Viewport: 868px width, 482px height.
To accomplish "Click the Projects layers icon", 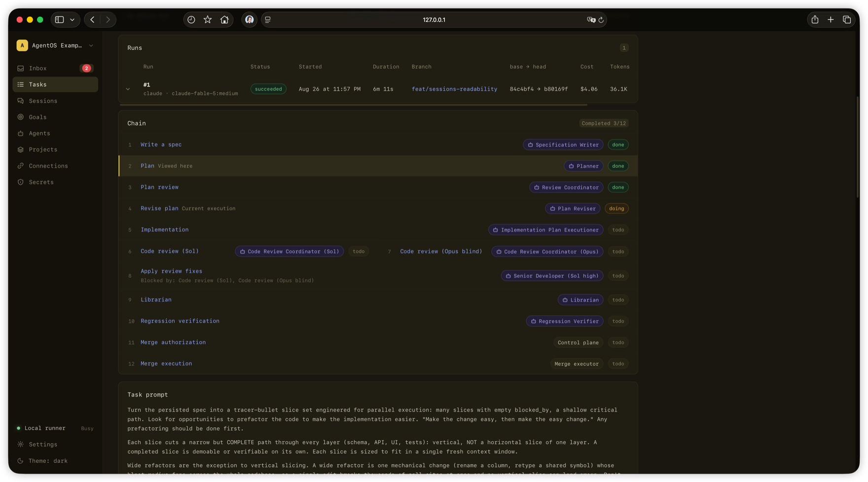I will coord(21,149).
